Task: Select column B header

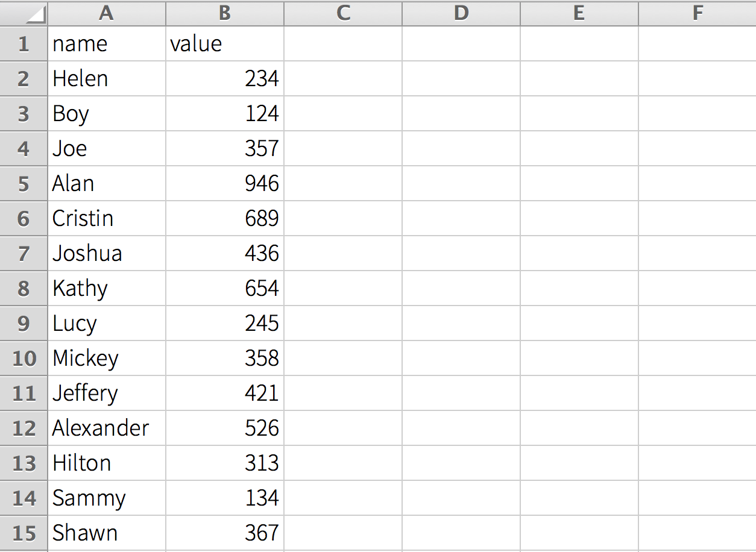Action: pos(225,13)
